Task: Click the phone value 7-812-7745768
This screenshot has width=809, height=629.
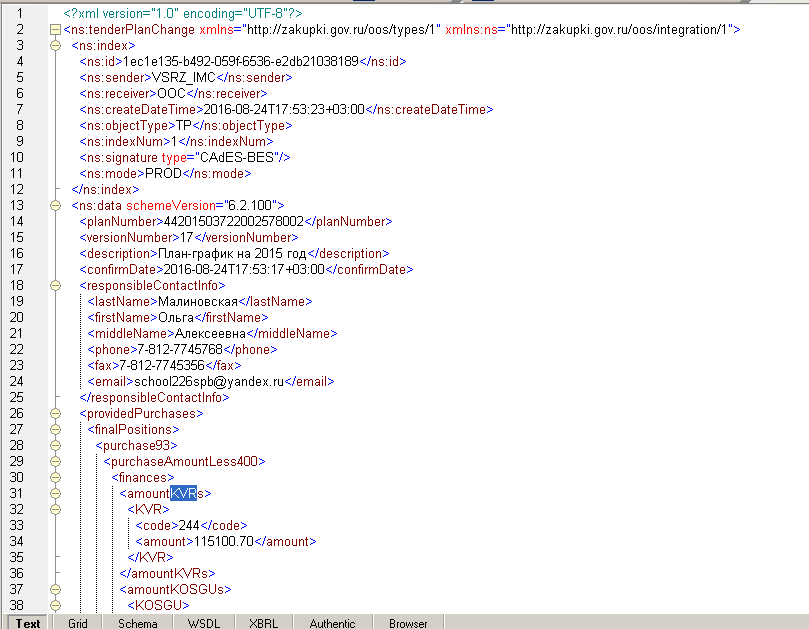Action: point(180,349)
